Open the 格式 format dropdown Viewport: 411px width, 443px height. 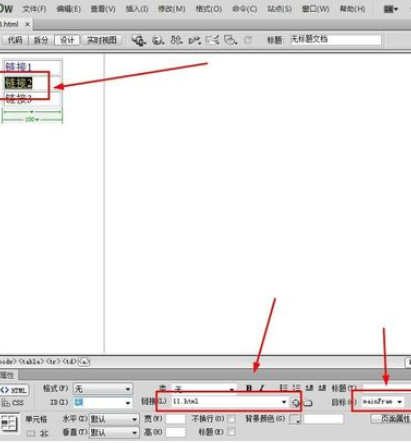tap(102, 389)
